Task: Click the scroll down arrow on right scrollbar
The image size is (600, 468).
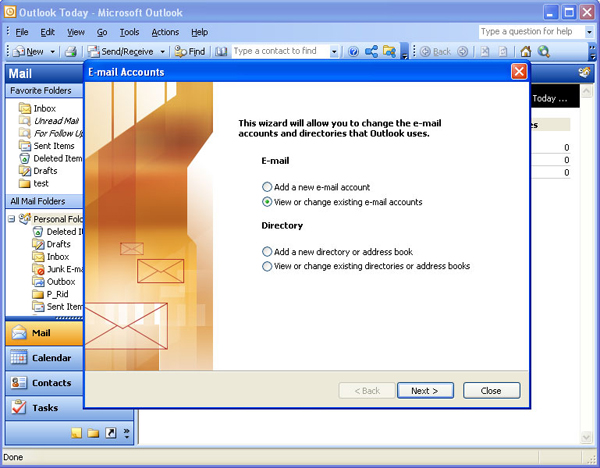Action: (586, 437)
